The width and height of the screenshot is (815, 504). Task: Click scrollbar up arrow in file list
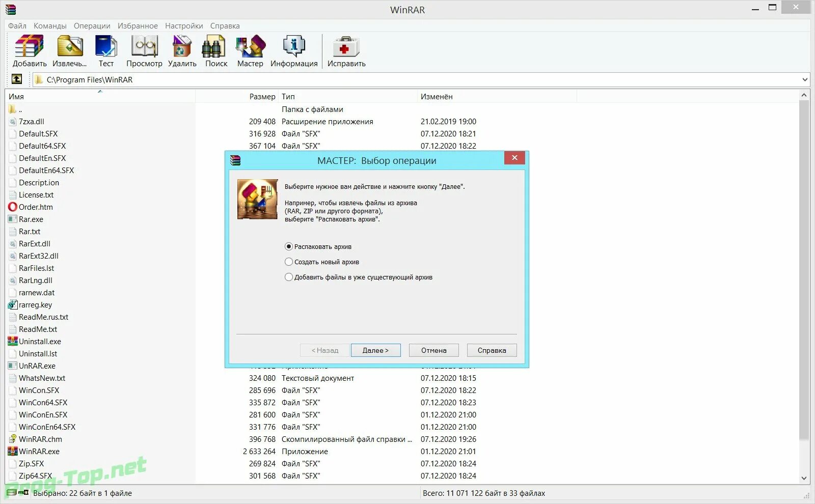pos(804,95)
